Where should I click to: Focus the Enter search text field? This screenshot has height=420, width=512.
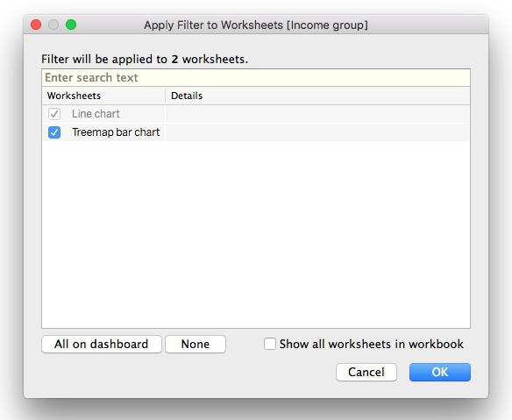tap(256, 78)
